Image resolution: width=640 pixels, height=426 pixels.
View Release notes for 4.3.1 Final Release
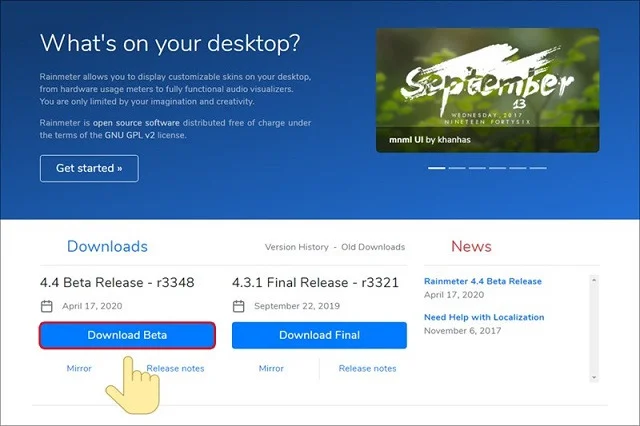click(x=368, y=368)
